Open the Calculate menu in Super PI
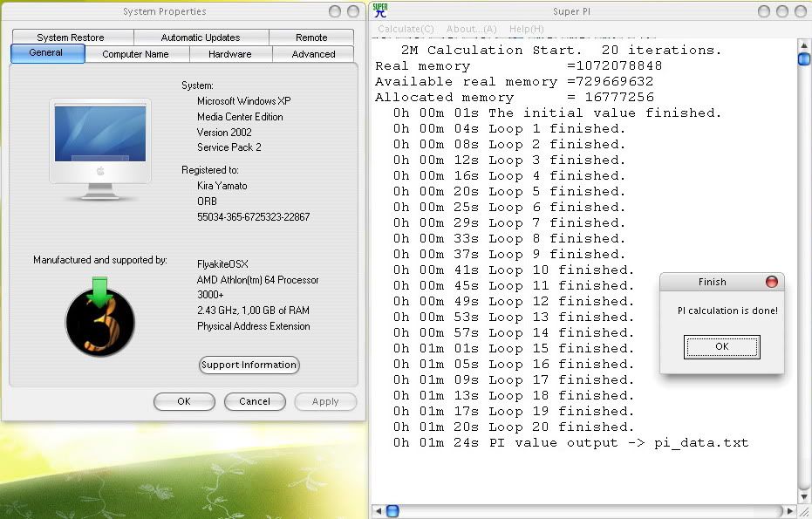 pyautogui.click(x=406, y=29)
